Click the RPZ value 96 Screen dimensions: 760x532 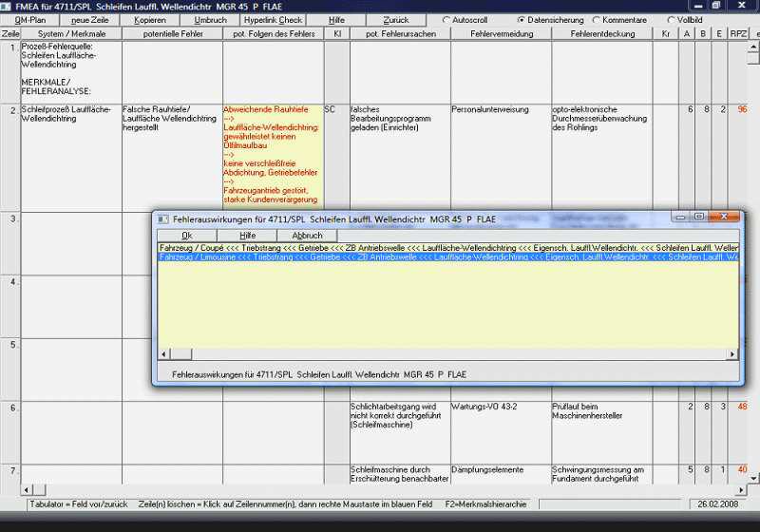pos(742,109)
